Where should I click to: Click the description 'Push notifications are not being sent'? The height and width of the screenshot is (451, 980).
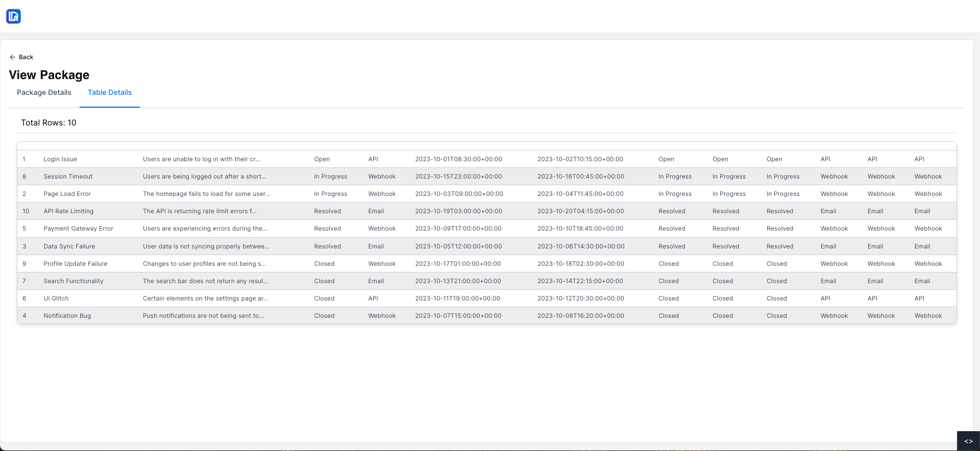click(203, 316)
